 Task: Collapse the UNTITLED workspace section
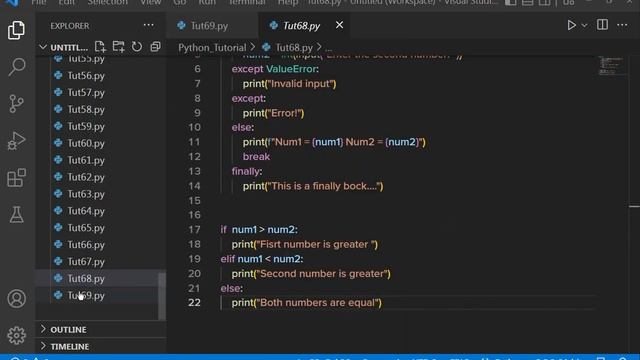coord(43,47)
